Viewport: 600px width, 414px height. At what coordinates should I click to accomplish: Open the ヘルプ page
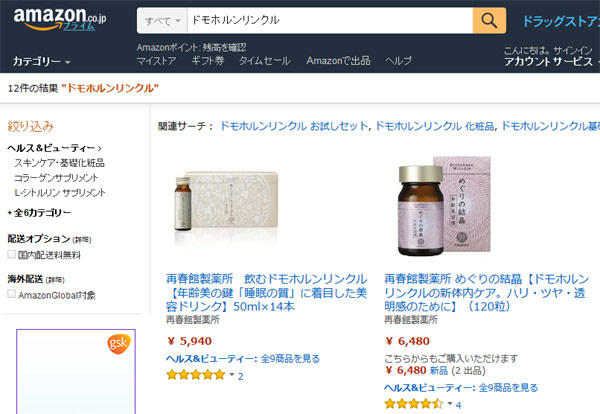(398, 61)
